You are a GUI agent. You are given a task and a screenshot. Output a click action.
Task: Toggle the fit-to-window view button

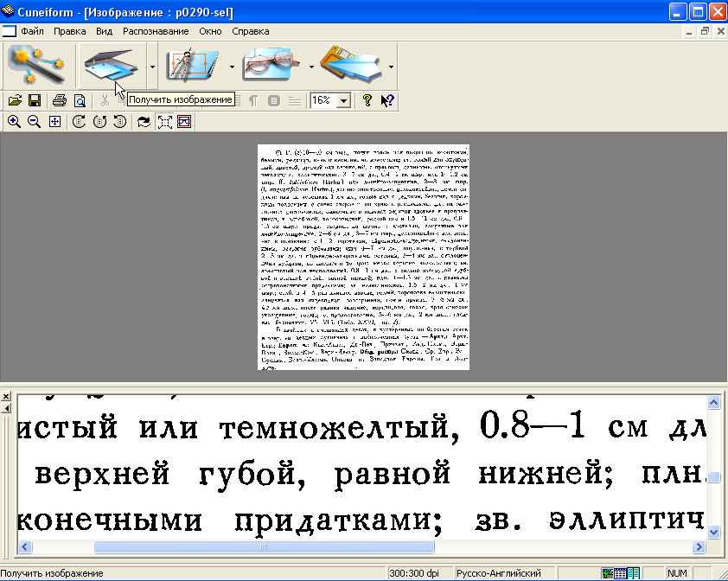[x=164, y=122]
